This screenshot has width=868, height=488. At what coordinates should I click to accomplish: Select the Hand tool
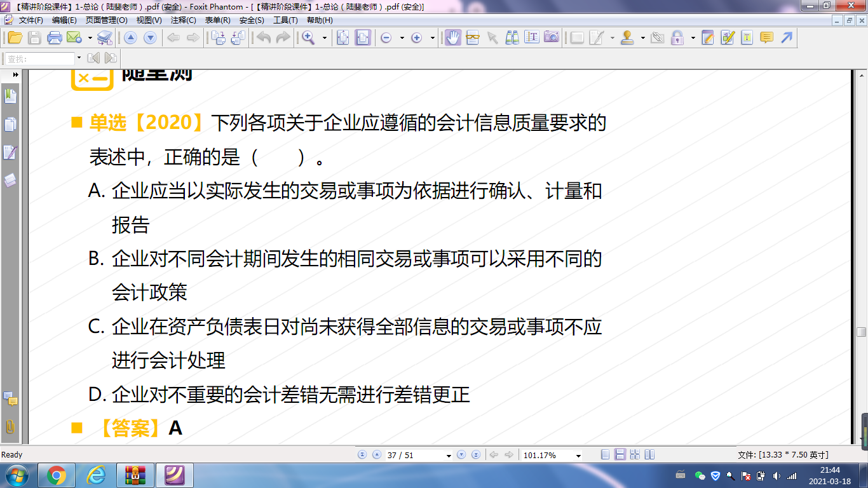click(452, 37)
